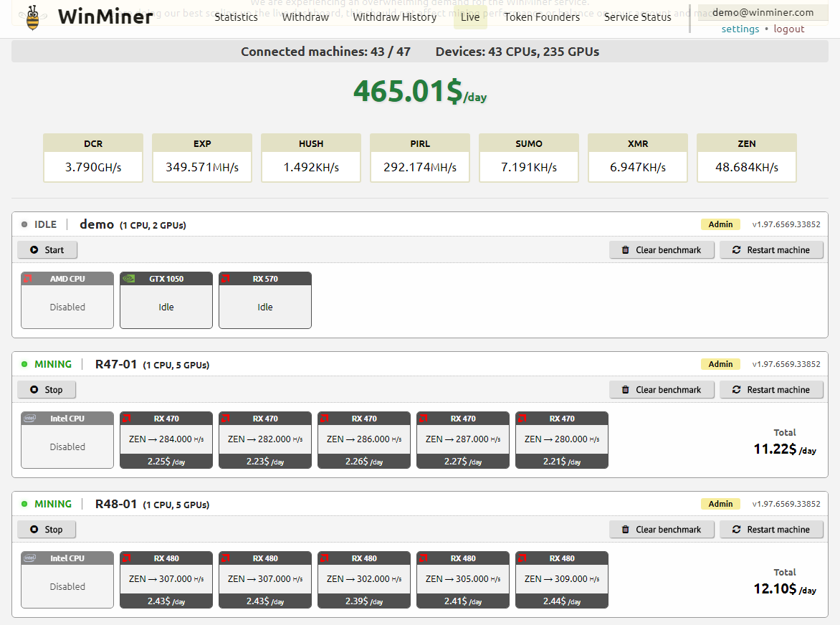Click the play icon in Start button
Viewport: 840px width, 625px height.
(34, 250)
